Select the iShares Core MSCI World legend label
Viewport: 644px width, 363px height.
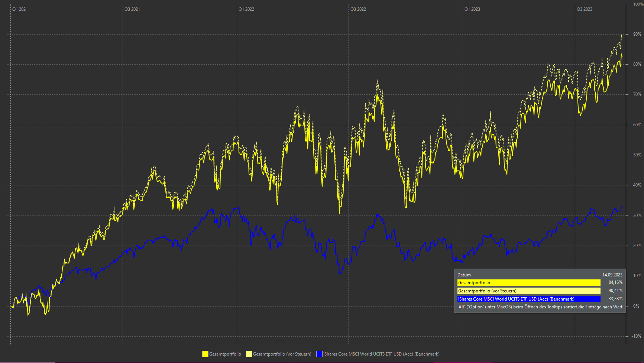tap(381, 354)
